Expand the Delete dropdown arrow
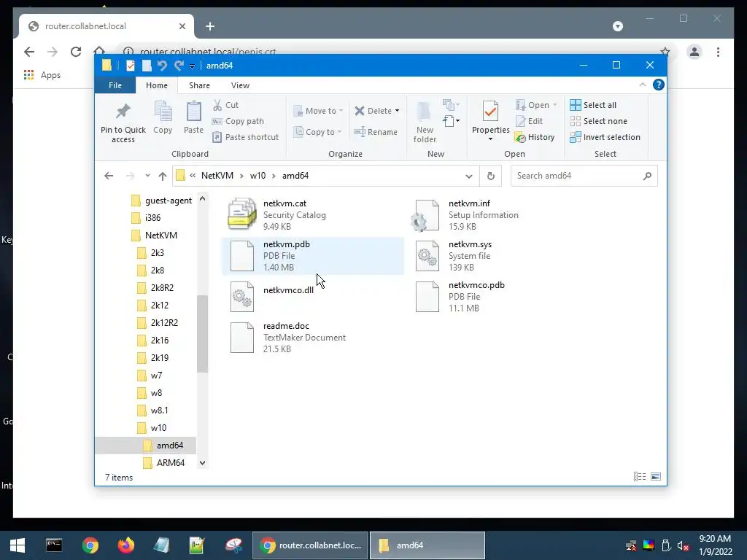Viewport: 747px width, 560px height. pyautogui.click(x=397, y=111)
